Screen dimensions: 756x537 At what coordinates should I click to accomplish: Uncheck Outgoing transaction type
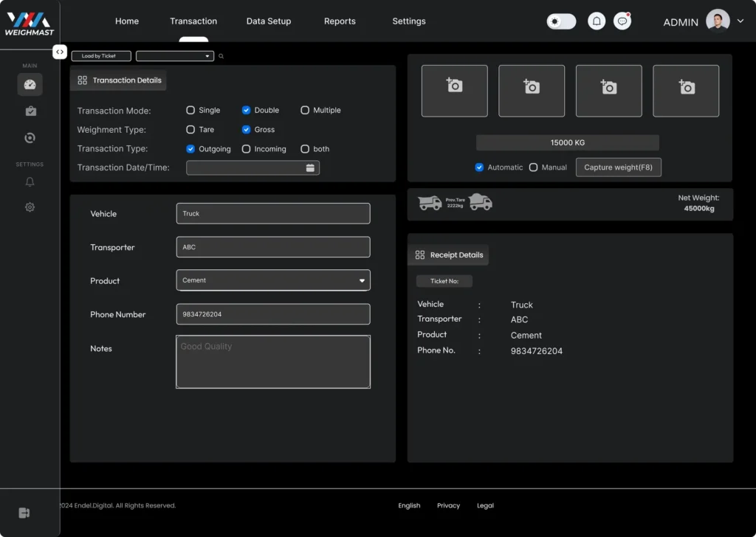190,149
